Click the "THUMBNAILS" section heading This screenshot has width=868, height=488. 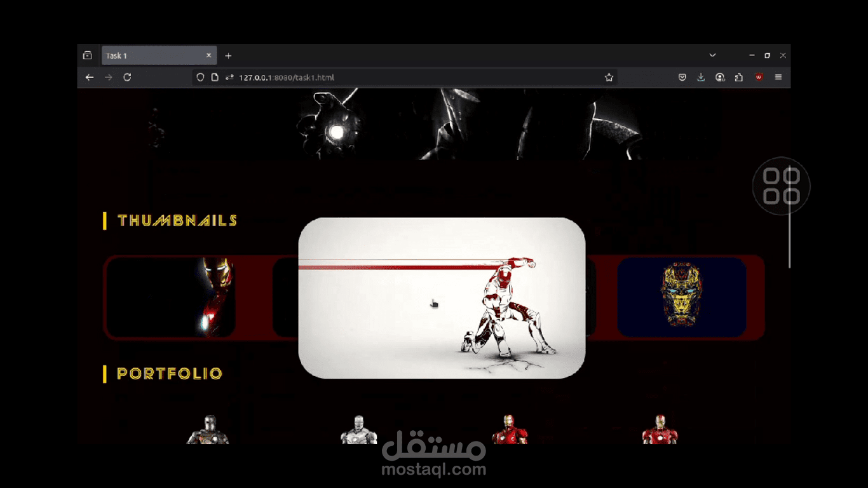point(177,220)
